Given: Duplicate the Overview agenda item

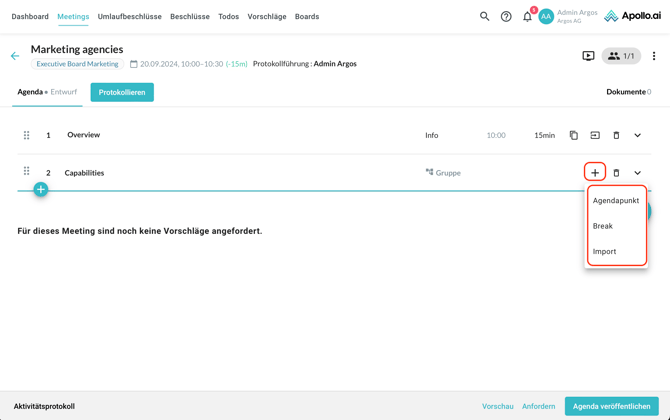Looking at the screenshot, I should pyautogui.click(x=574, y=135).
